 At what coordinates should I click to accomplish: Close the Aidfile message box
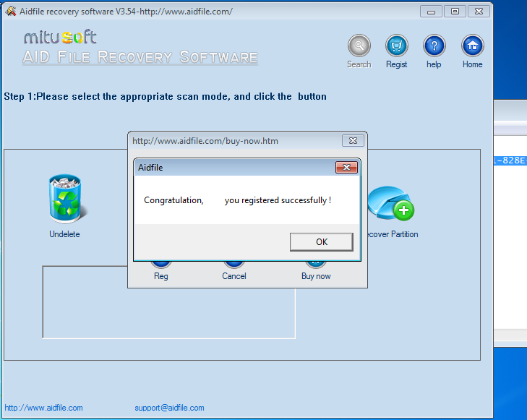point(346,167)
